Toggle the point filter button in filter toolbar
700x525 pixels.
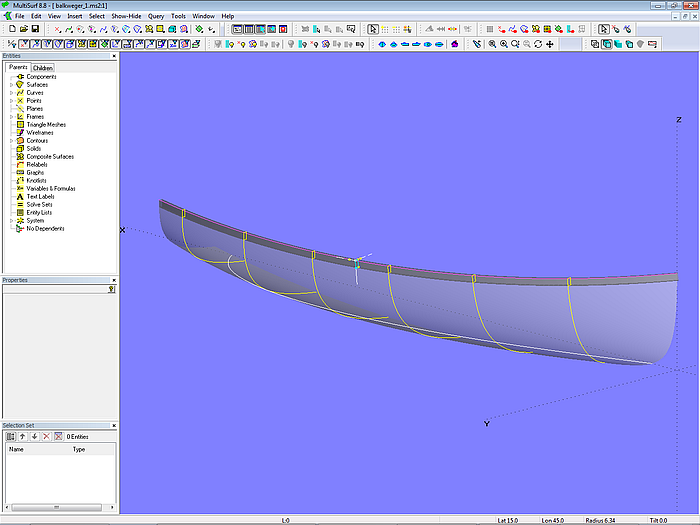pyautogui.click(x=24, y=44)
